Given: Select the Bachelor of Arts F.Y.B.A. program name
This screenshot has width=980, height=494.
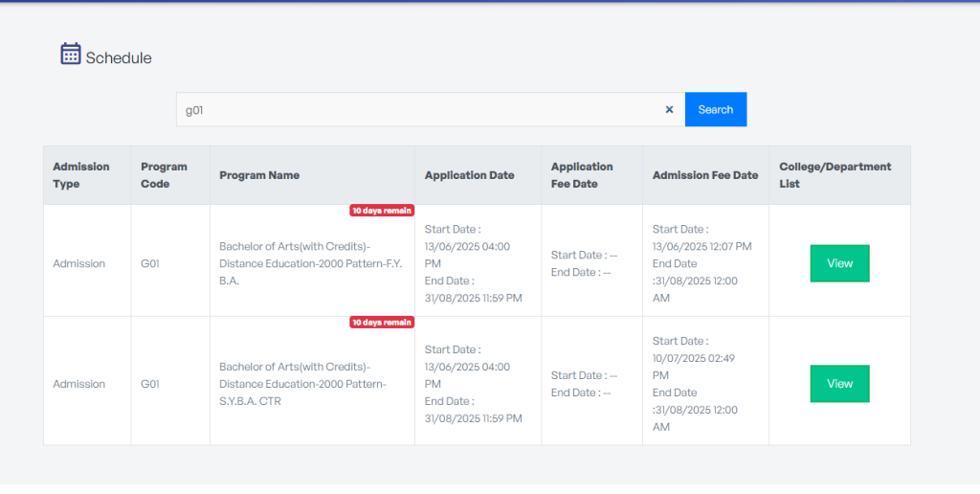Looking at the screenshot, I should pos(296,263).
